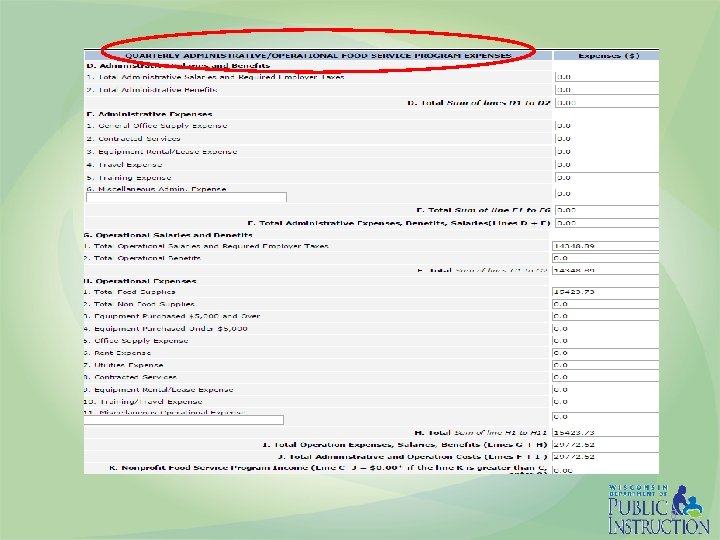The image size is (720, 540).
Task: Click Miscellaneous Operational Expense amount field
Action: pos(605,417)
